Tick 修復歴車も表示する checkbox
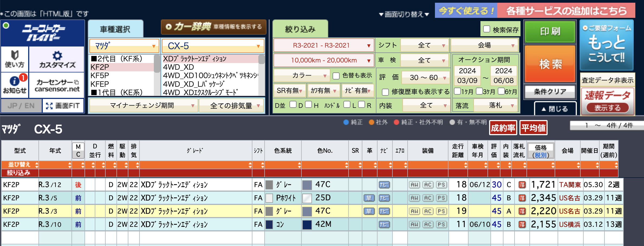 pos(385,92)
